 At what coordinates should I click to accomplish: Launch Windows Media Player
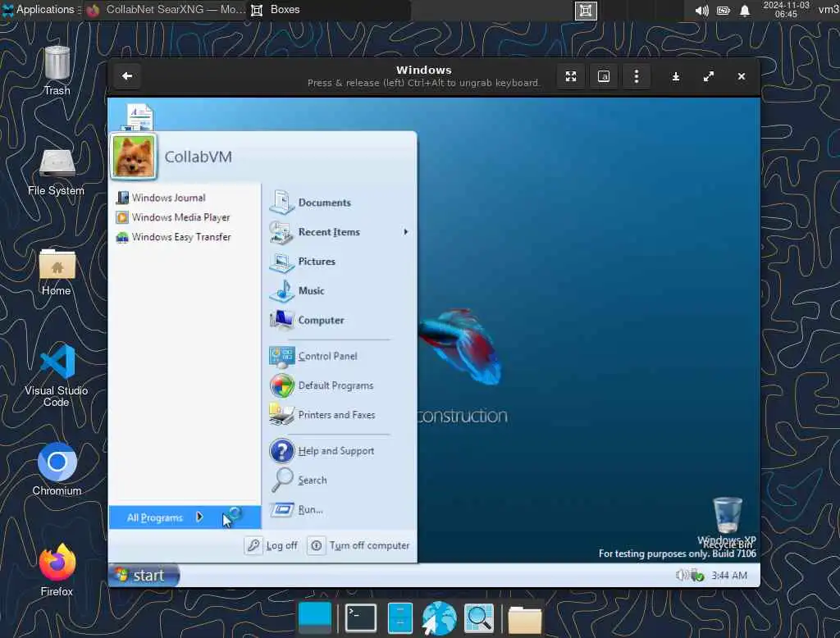(172, 217)
